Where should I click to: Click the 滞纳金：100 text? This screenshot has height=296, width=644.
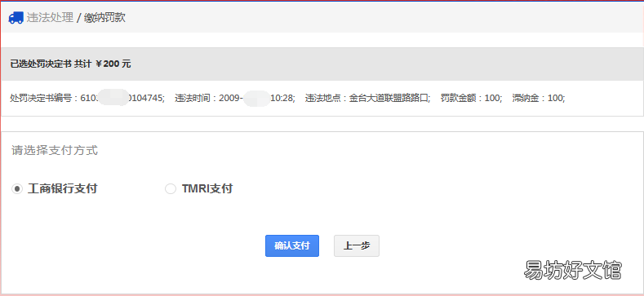coord(539,98)
